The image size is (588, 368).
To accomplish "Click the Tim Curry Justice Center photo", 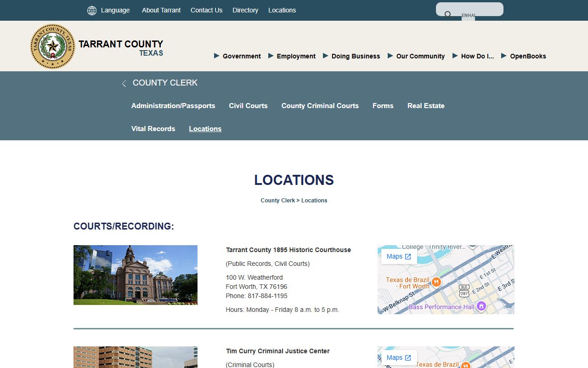I will click(x=136, y=357).
